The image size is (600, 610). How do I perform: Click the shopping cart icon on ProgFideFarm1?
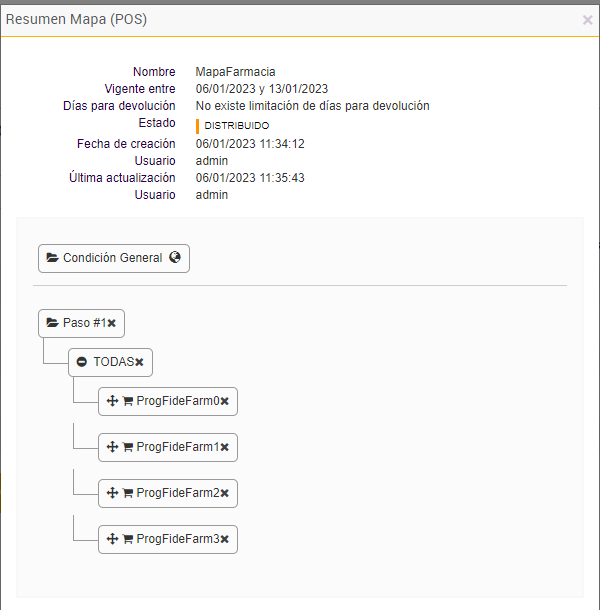click(x=128, y=447)
